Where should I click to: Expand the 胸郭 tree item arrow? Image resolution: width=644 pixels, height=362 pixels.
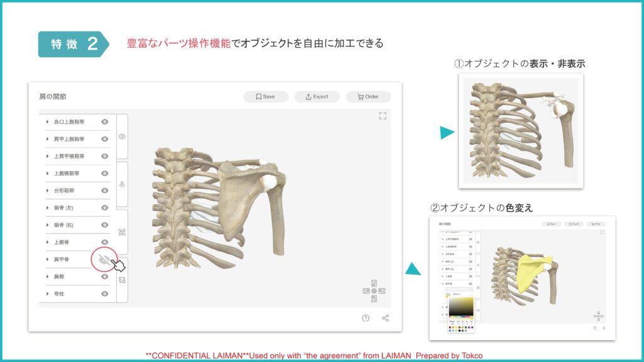48,277
